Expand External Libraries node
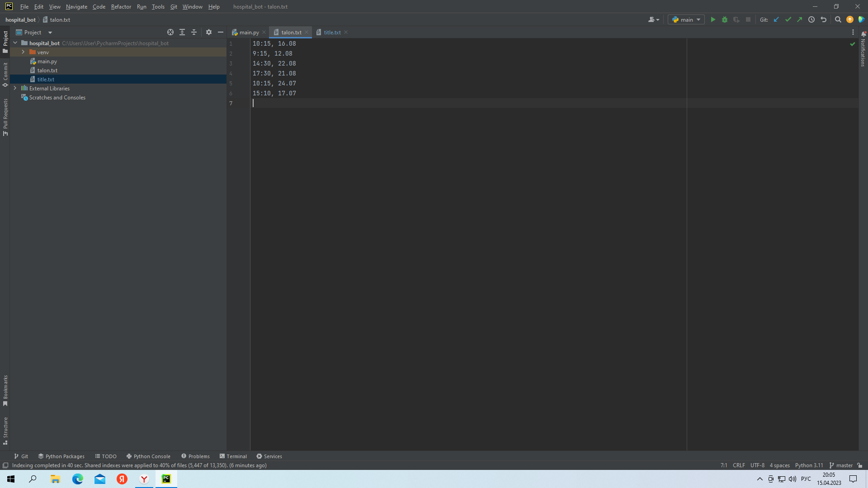868x488 pixels. coord(15,89)
